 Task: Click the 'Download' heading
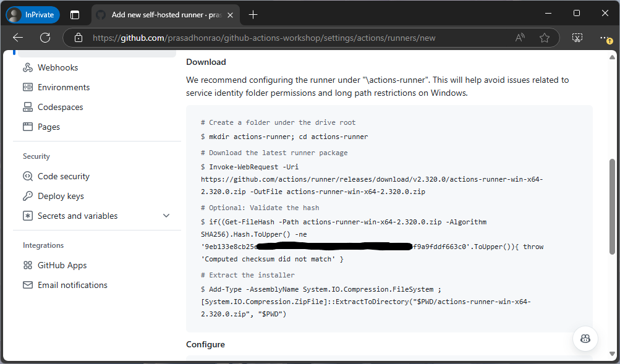[206, 62]
